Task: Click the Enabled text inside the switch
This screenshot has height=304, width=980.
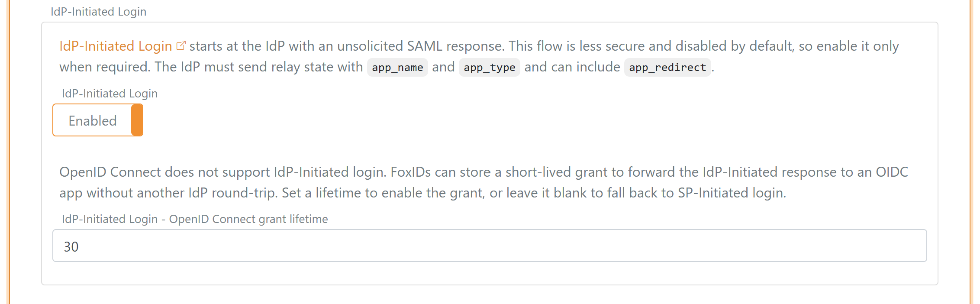Action: pyautogui.click(x=92, y=120)
